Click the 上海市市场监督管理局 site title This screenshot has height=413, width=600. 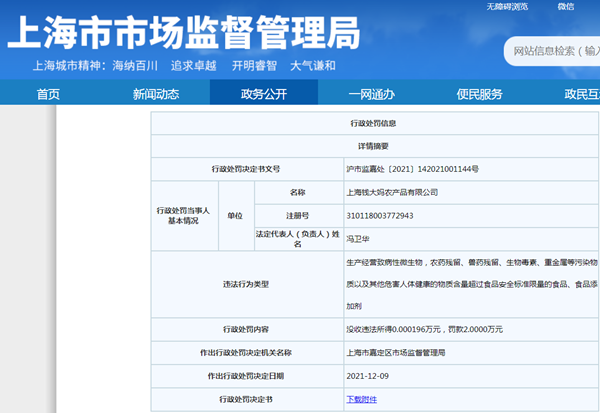184,33
